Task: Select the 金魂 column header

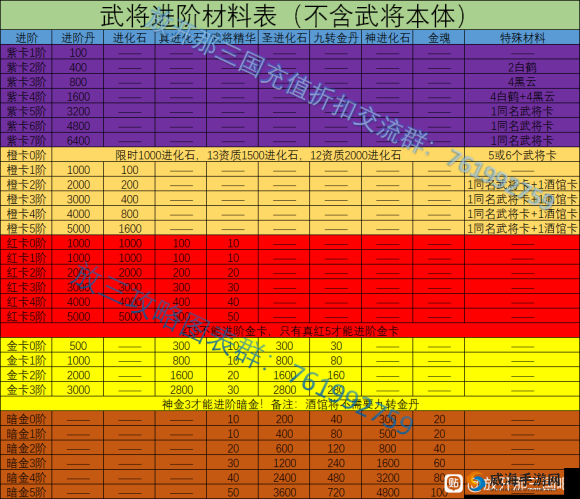Action: (439, 38)
